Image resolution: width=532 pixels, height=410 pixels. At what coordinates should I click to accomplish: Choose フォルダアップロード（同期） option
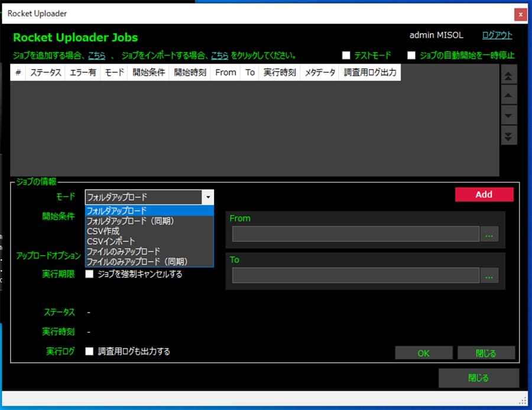(x=150, y=221)
